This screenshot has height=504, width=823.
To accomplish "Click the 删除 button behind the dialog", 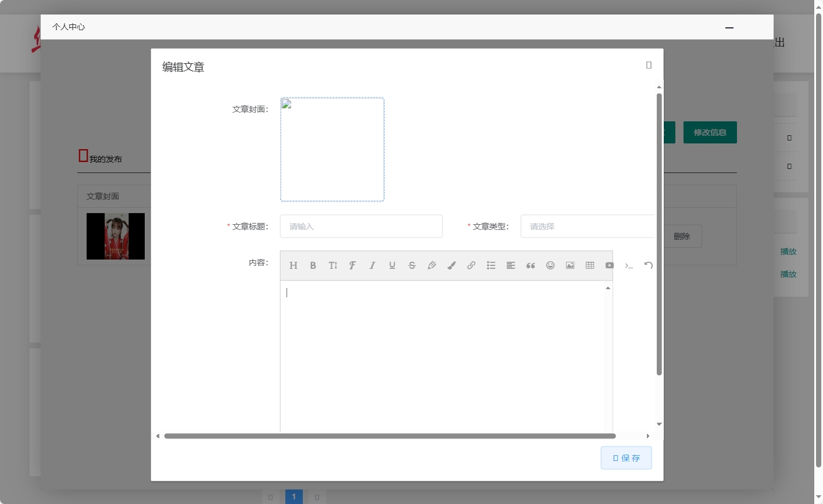I will coord(683,236).
